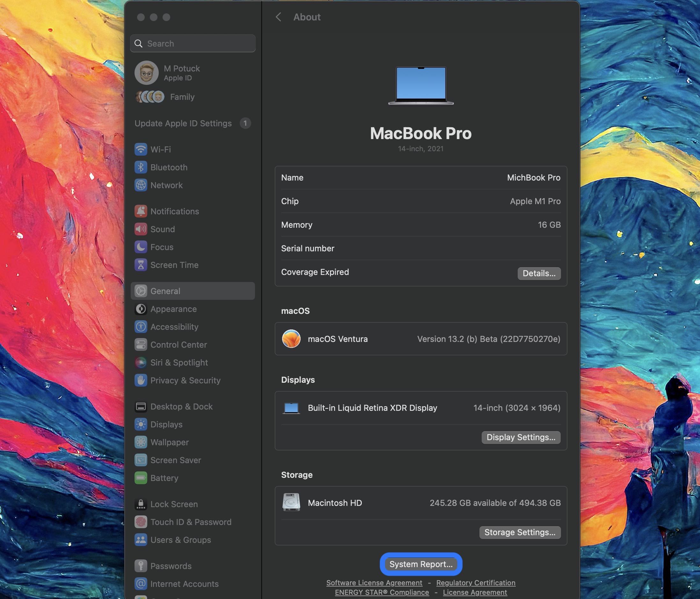Viewport: 700px width, 599px height.
Task: Open Storage Settings for Macintosh HD
Action: pos(520,532)
